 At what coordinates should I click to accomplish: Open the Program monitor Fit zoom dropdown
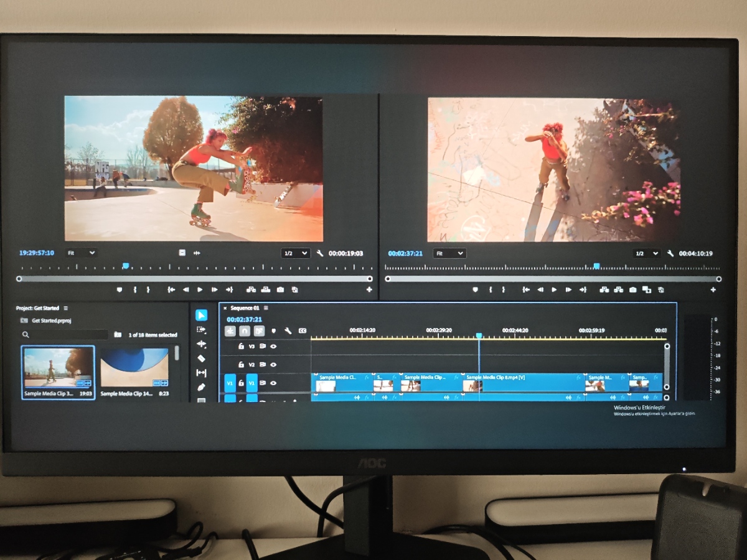(449, 254)
